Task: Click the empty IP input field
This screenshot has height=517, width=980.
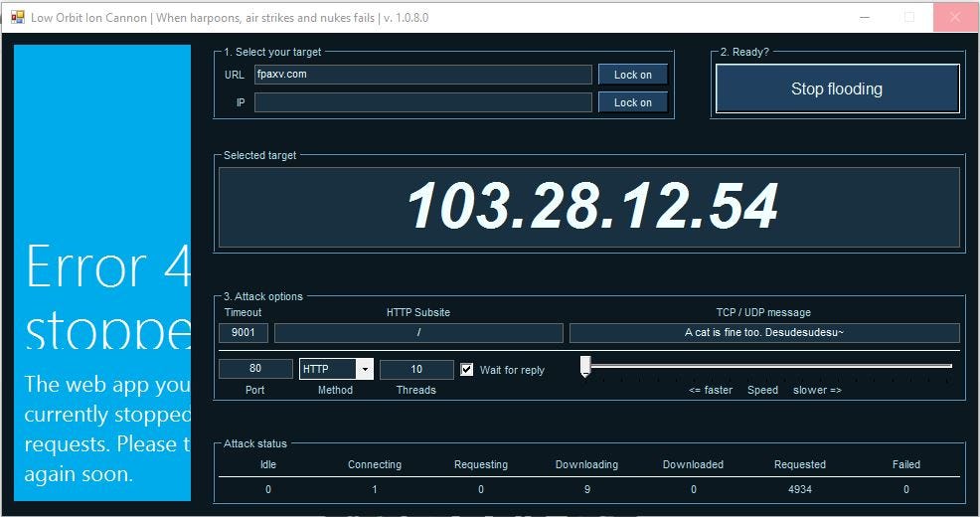Action: click(x=422, y=102)
